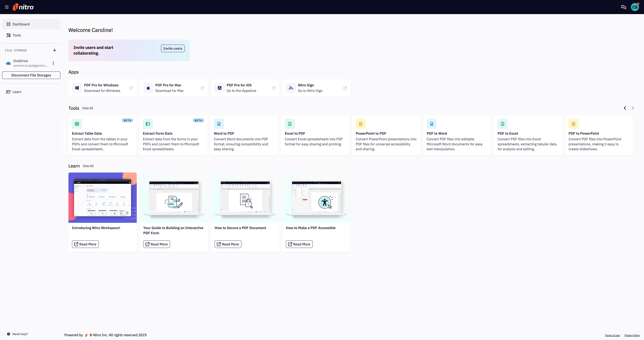The image size is (644, 340).
Task: Read More about Introducing Nitro Workspace
Action: (x=85, y=244)
